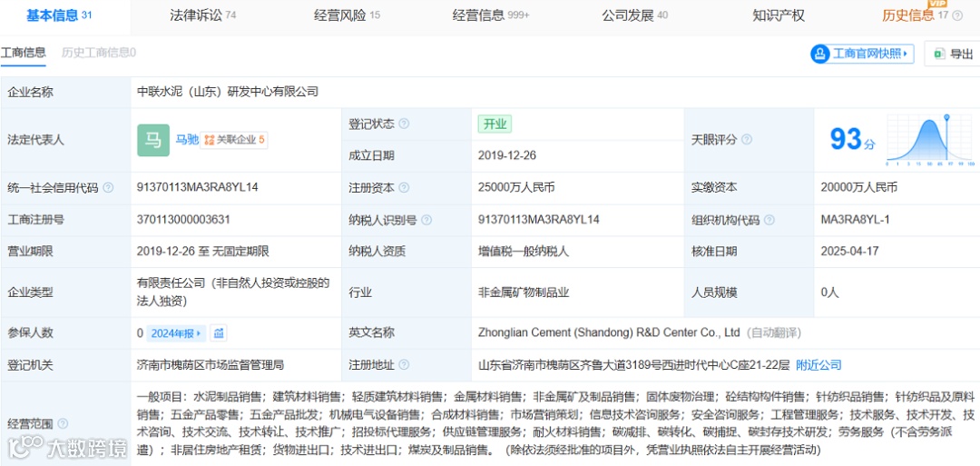Open legal representative 马驰 profile
The image size is (980, 466).
point(187,140)
